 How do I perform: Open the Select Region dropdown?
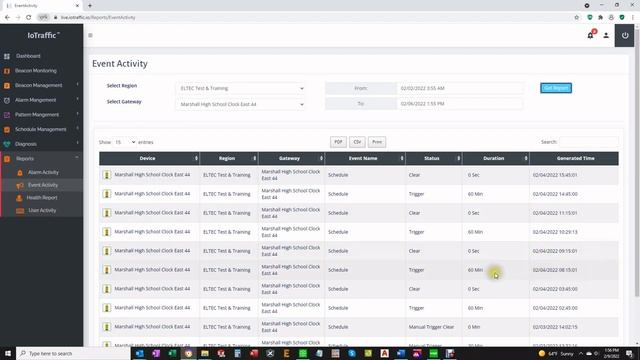point(240,88)
